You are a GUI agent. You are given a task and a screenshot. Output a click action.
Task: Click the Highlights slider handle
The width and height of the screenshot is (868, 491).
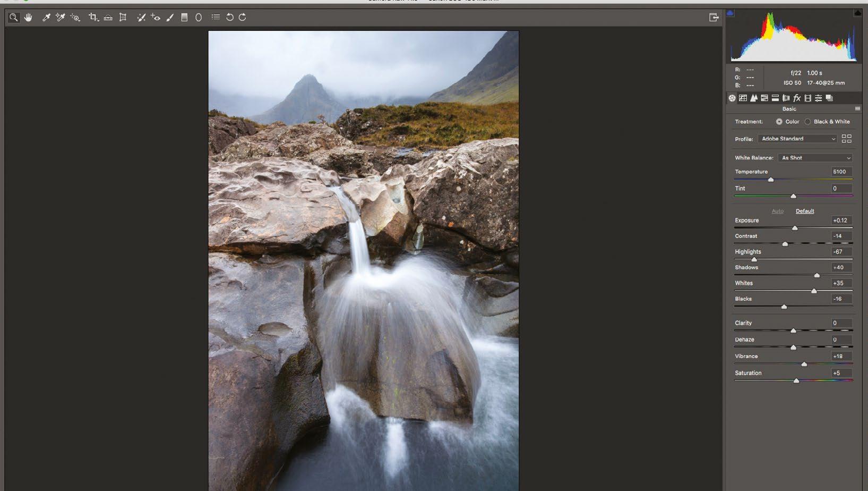[754, 259]
